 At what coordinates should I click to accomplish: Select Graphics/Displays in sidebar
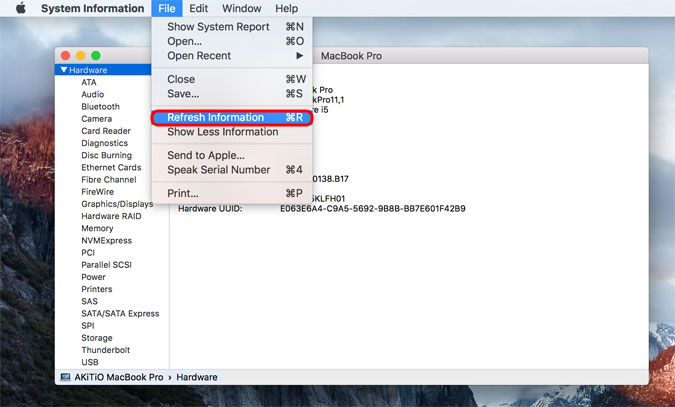[117, 204]
